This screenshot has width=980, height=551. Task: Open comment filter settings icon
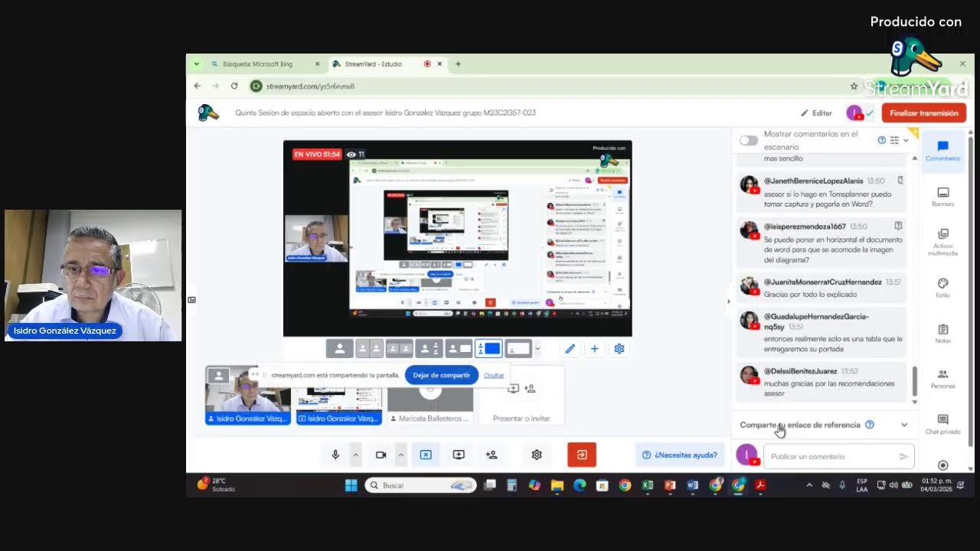(894, 140)
